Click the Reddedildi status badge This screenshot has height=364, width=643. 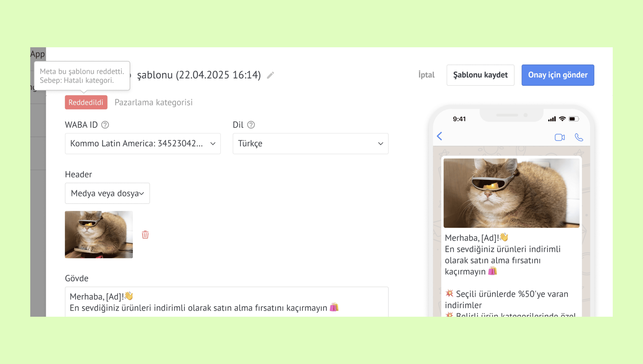(x=86, y=102)
